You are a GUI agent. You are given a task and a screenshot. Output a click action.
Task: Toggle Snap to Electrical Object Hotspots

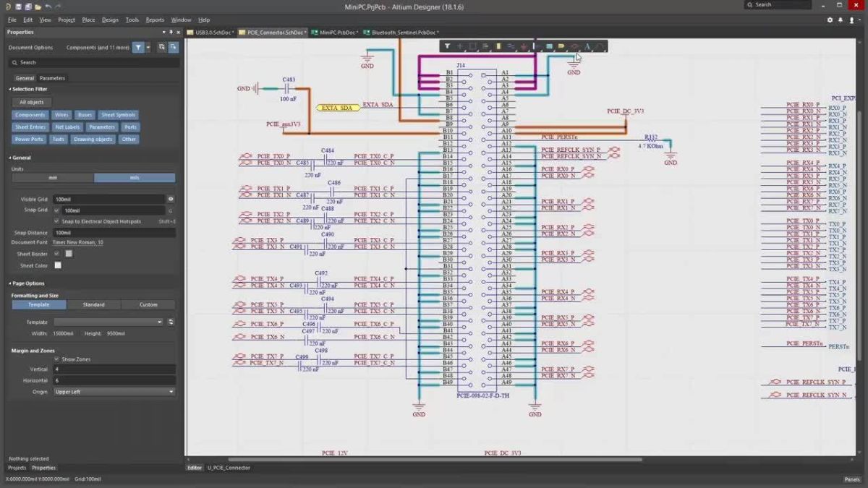pos(57,221)
